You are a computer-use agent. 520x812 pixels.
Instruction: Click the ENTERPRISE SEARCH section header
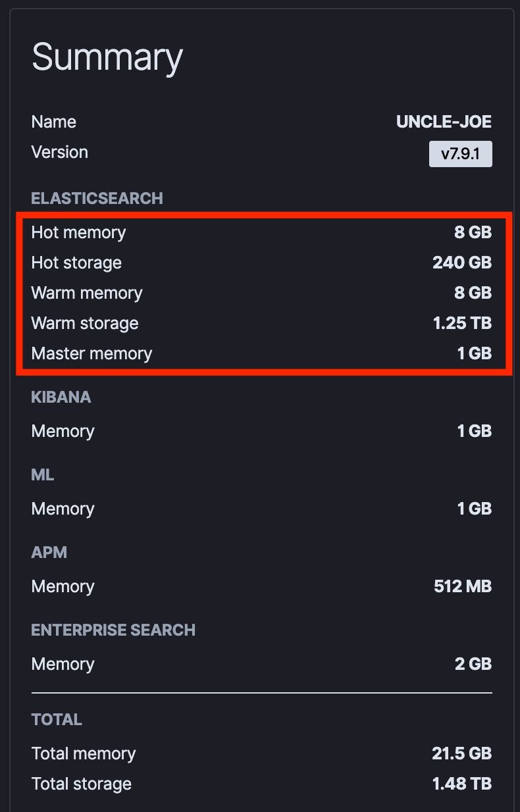tap(113, 630)
